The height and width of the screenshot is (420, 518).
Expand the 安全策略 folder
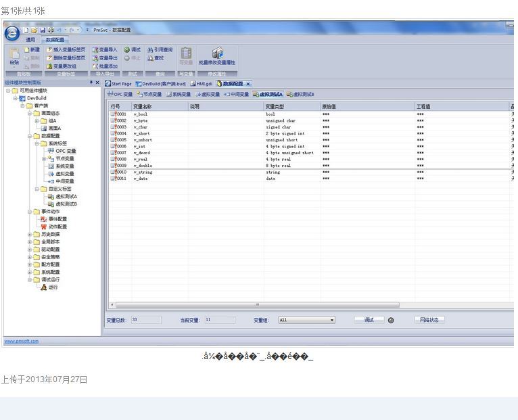pyautogui.click(x=30, y=257)
